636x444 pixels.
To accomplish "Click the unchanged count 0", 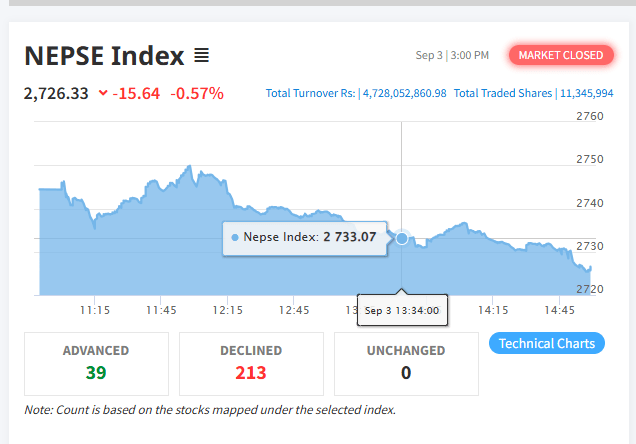I will [406, 373].
